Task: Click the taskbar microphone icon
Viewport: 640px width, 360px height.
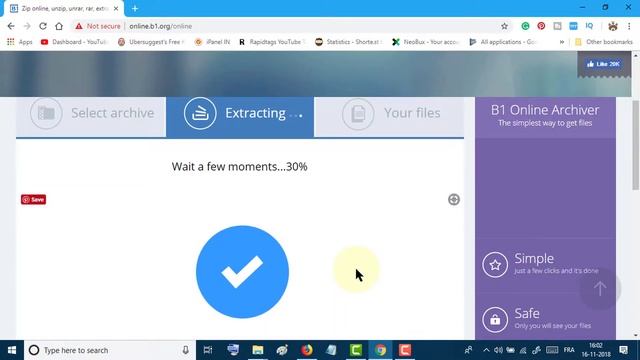Action: pyautogui.click(x=185, y=350)
